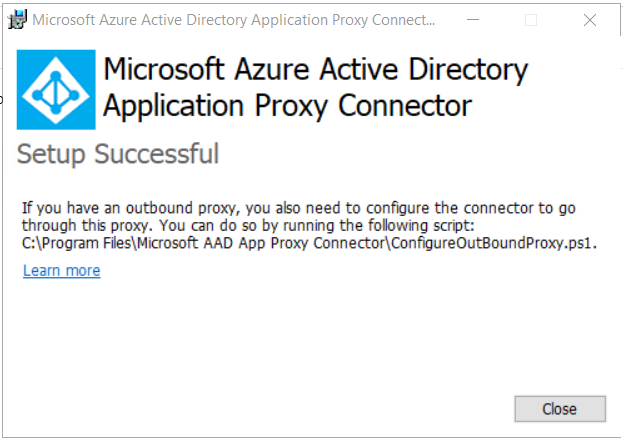Click the phrase "configure the connector"

tap(445, 208)
